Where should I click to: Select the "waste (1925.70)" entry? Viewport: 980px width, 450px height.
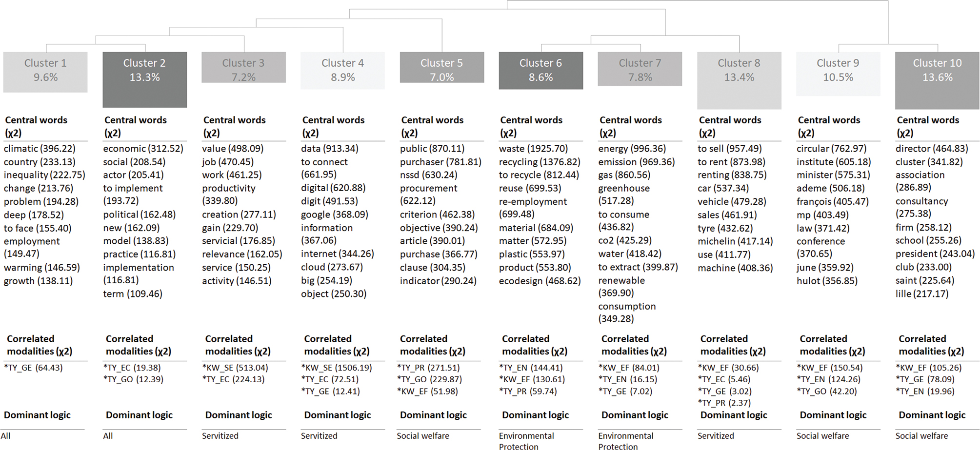coord(533,149)
